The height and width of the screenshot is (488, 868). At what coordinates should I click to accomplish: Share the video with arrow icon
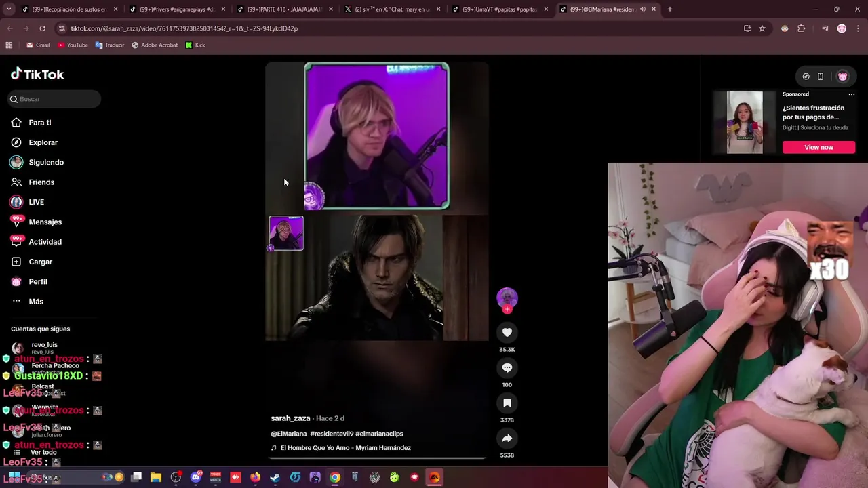click(x=507, y=438)
